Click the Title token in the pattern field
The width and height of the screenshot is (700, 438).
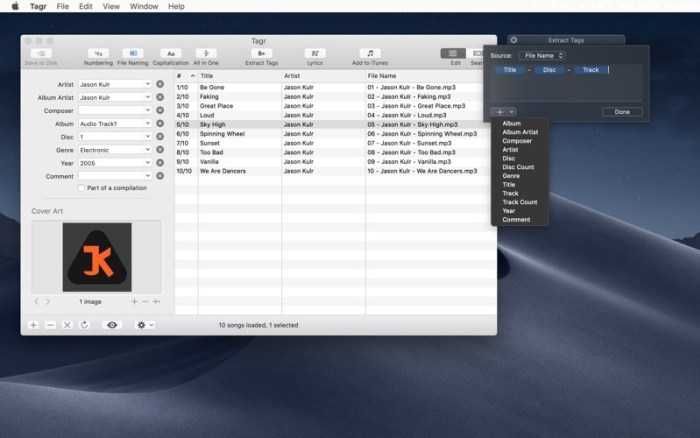tap(510, 70)
